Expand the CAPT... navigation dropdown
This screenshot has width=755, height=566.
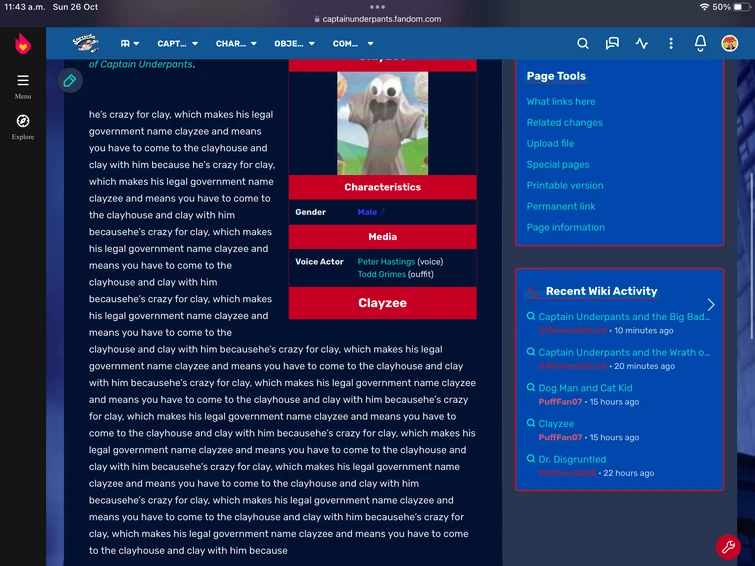[x=177, y=43]
